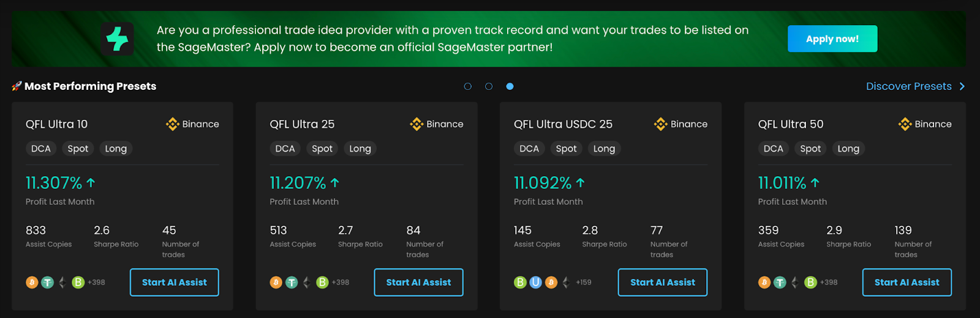This screenshot has width=980, height=318.
Task: Click the 11.092% profit value
Action: tap(543, 183)
